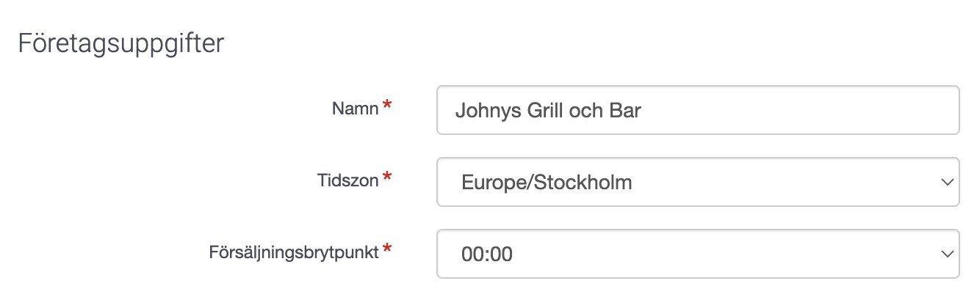The width and height of the screenshot is (980, 289).
Task: Select the 00:00 time value
Action: [487, 255]
